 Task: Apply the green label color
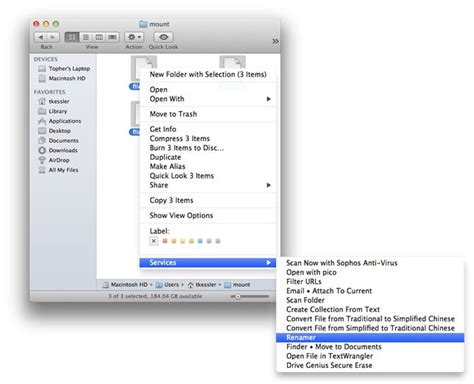[x=191, y=241]
